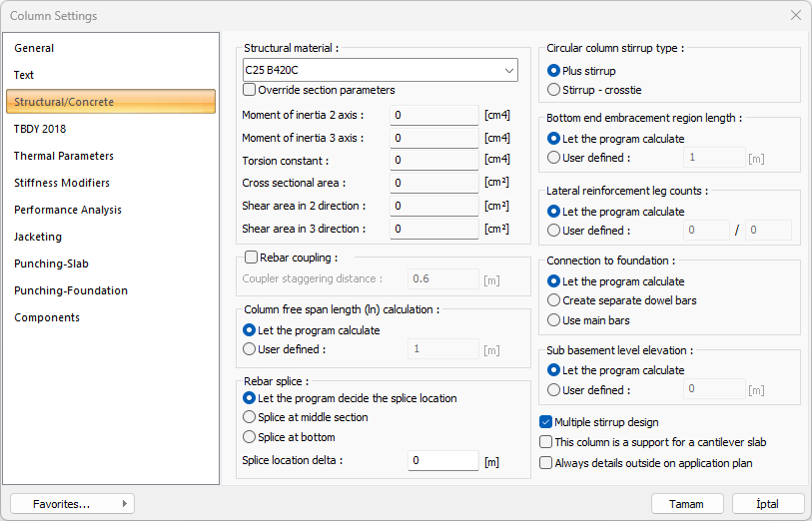Select User defined for column free span length
Image resolution: width=812 pixels, height=521 pixels.
pos(250,349)
